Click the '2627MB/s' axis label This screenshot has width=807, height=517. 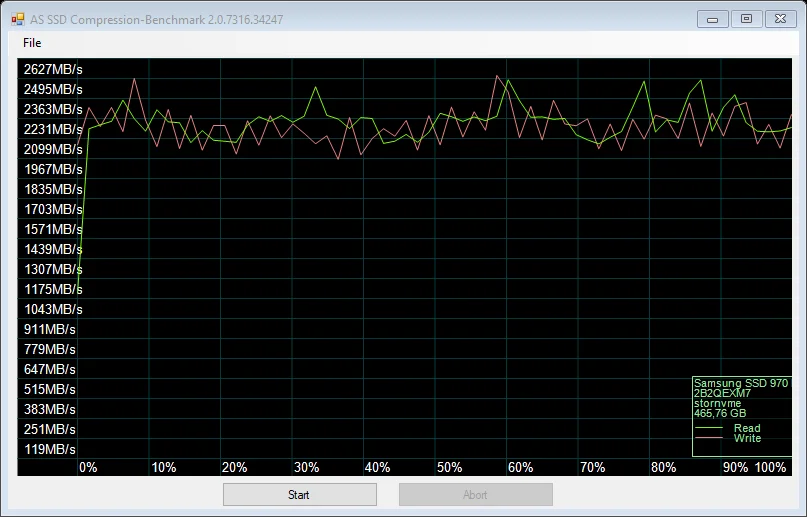(x=53, y=69)
